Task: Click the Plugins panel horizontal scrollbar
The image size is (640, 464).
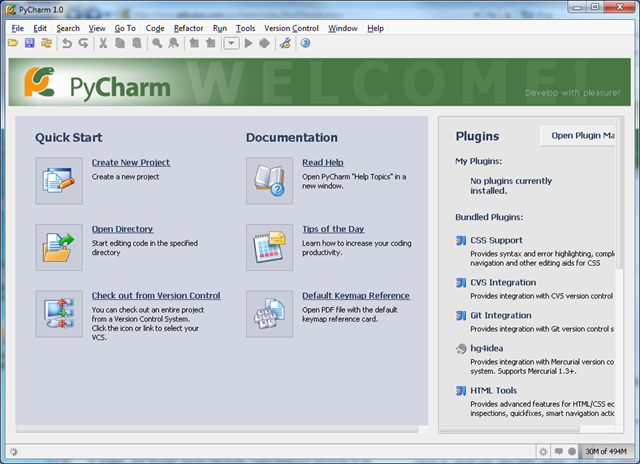Action: (x=509, y=429)
